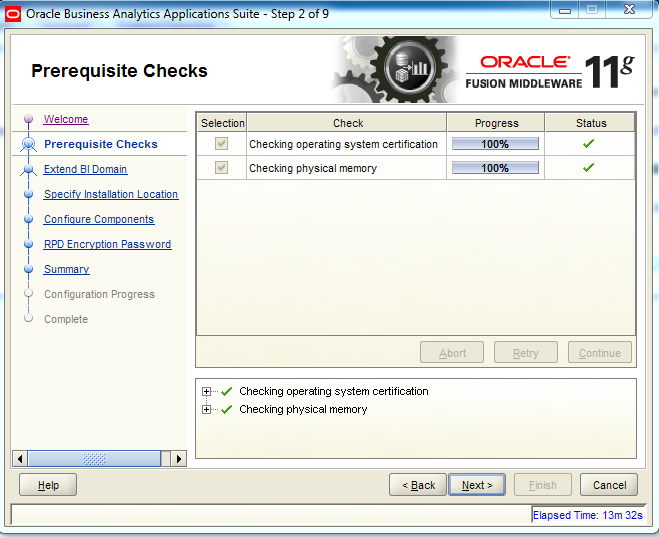Click the Prerequisite Checks step marker icon
The image size is (659, 538).
[29, 144]
